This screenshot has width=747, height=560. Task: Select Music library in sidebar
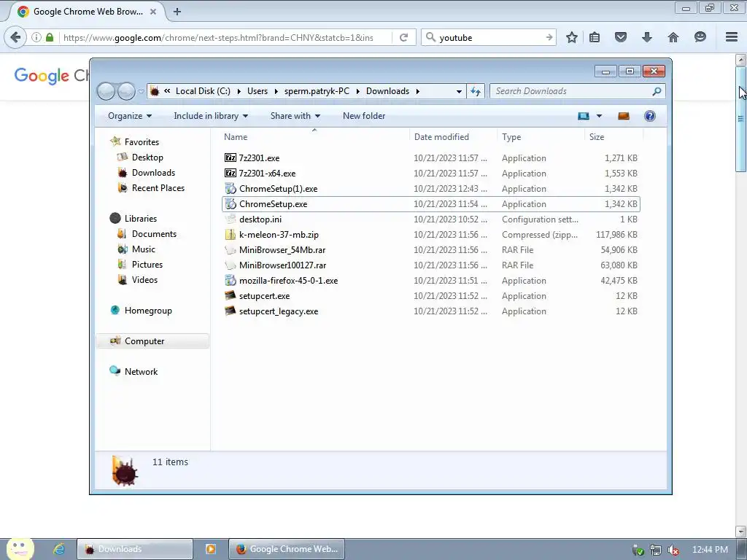pyautogui.click(x=144, y=249)
